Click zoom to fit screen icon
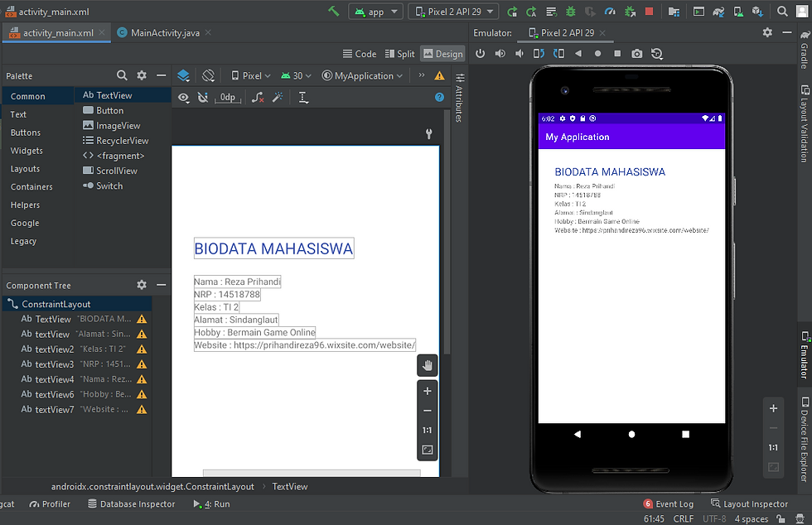 (x=428, y=450)
